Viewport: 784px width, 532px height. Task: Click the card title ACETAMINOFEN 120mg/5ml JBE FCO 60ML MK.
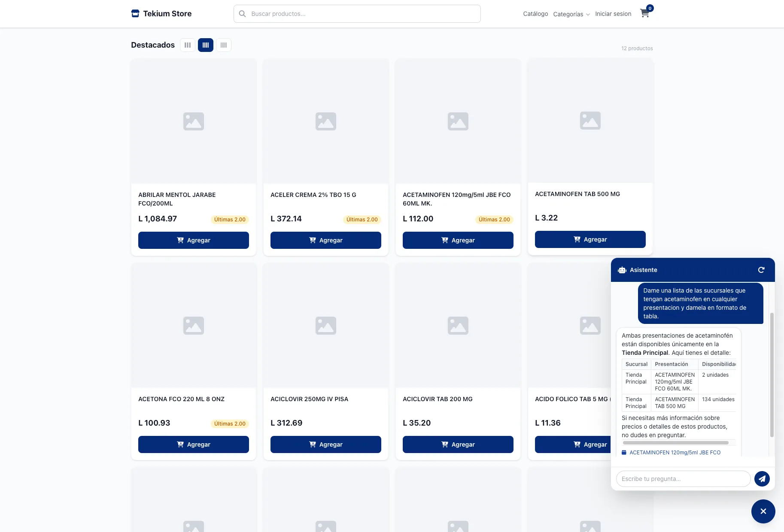[457, 199]
